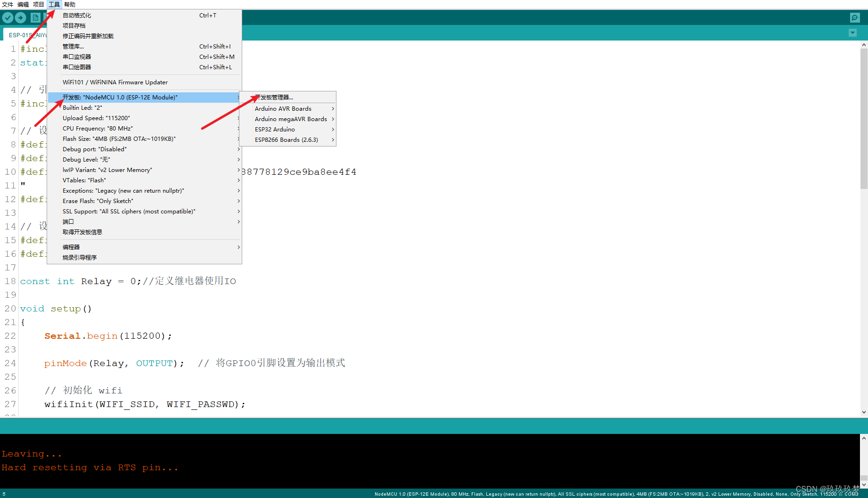Expand ESP32 Arduino submenu
The image size is (868, 498).
click(288, 130)
